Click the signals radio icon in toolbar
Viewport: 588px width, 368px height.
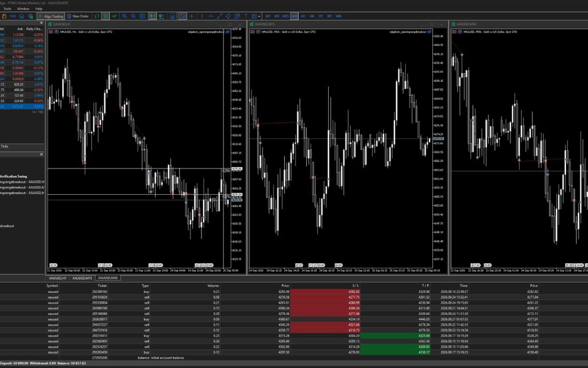[13, 16]
